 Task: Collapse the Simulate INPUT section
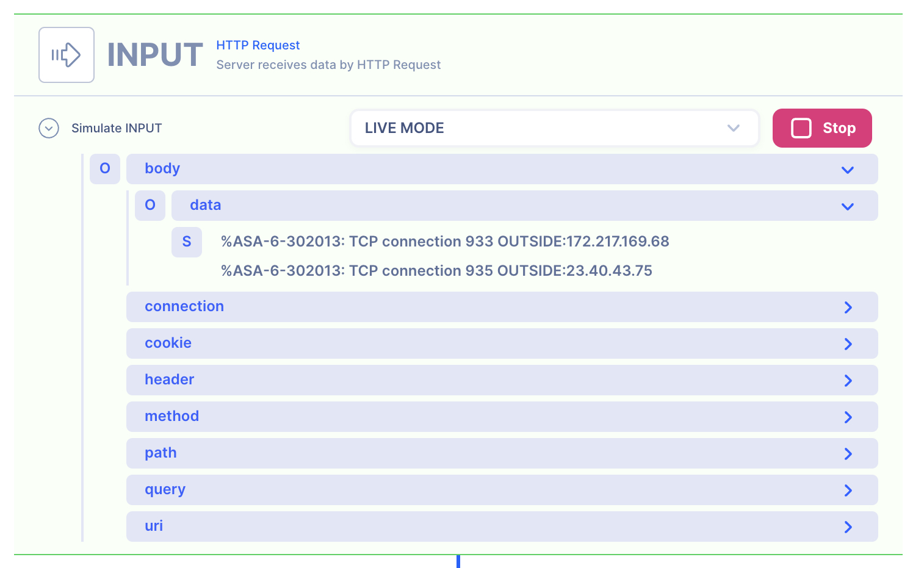[x=49, y=128]
